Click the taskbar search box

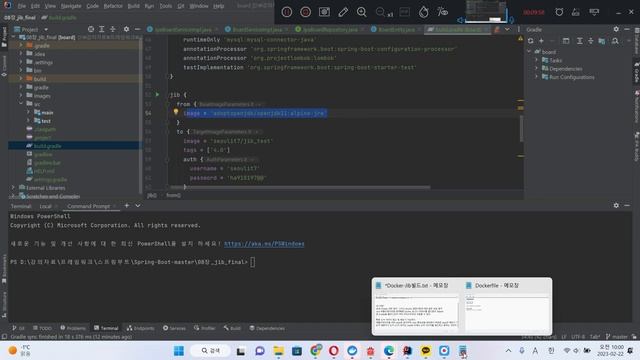click(x=211, y=351)
